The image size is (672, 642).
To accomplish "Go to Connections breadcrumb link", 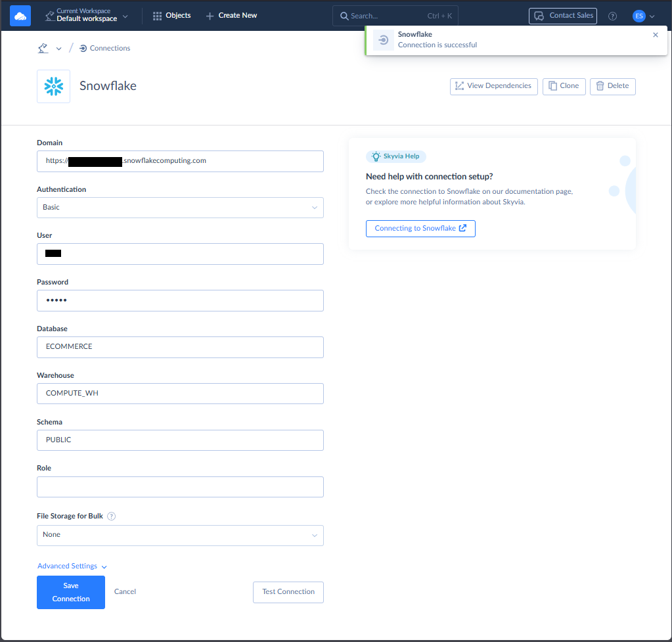I will coord(105,48).
